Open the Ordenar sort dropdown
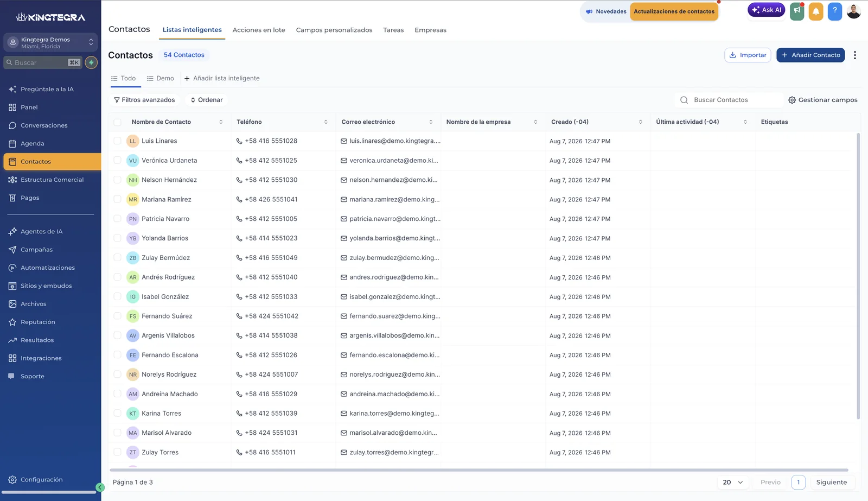 coord(207,100)
